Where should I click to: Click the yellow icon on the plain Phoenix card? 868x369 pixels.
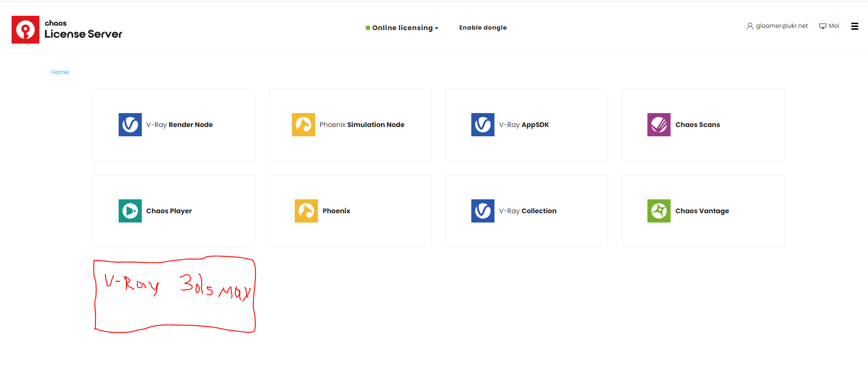[x=306, y=211]
